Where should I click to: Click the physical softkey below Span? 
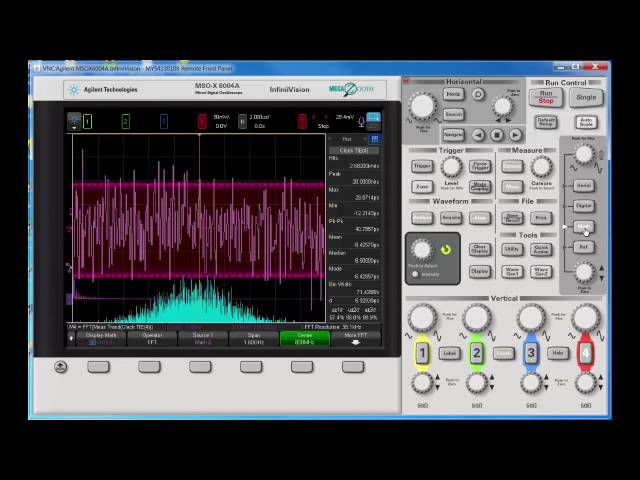[x=251, y=367]
